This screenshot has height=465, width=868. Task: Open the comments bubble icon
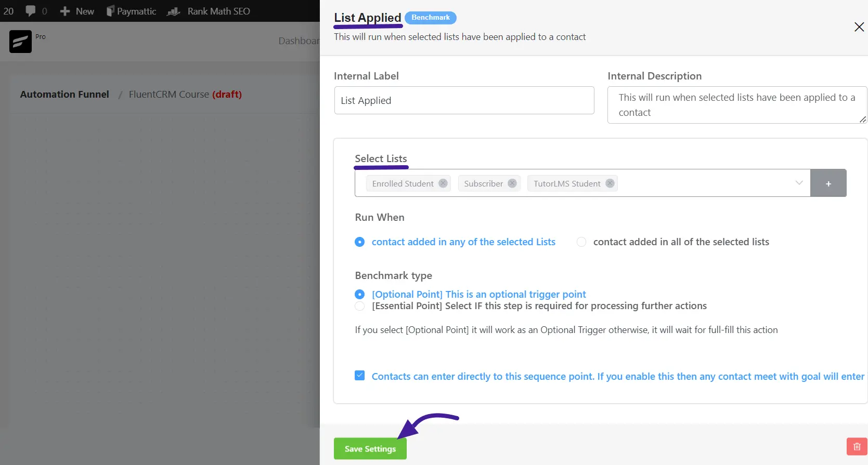(x=31, y=11)
